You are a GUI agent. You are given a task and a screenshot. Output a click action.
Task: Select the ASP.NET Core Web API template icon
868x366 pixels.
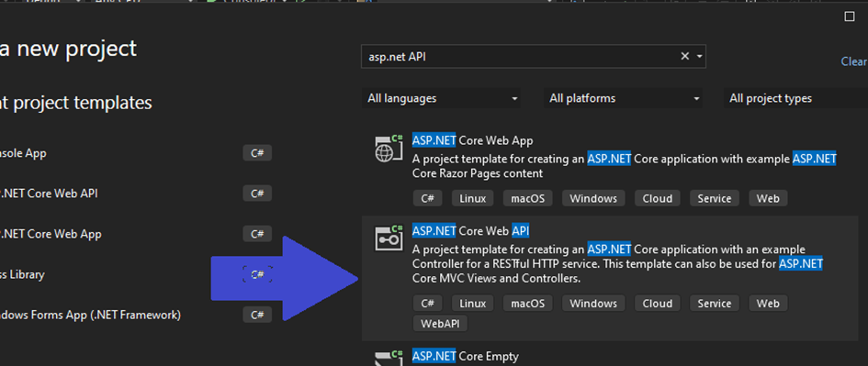point(388,238)
